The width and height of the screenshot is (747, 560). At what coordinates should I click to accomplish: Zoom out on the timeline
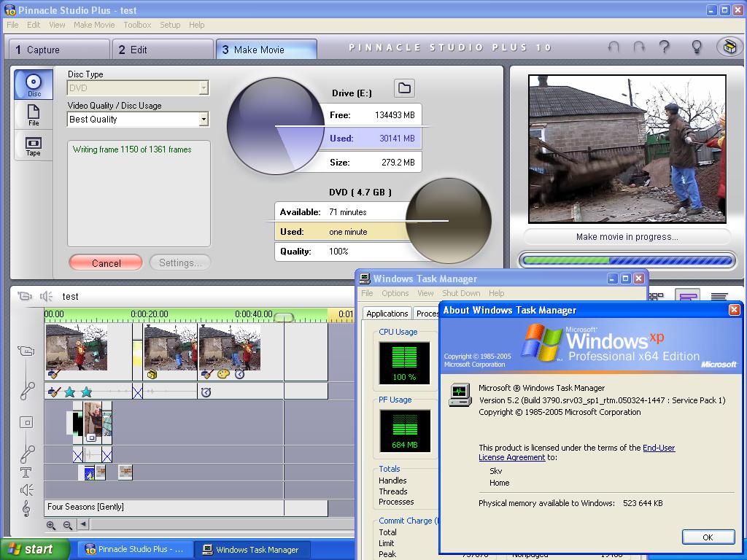click(x=68, y=525)
